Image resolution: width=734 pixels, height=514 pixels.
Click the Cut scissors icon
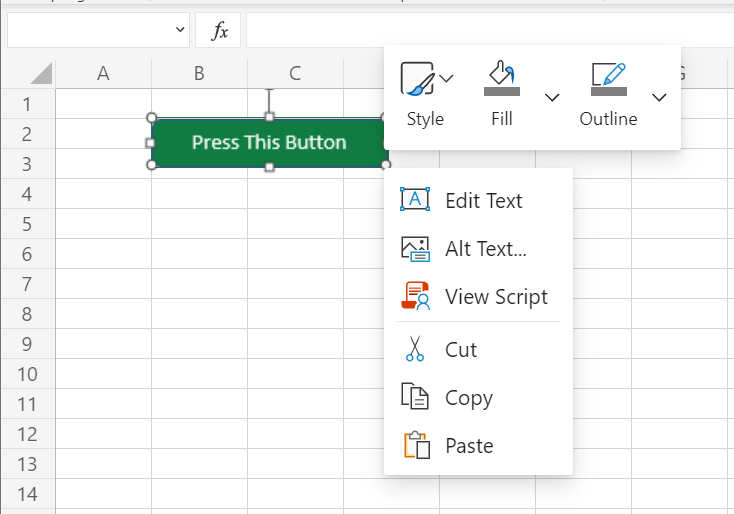415,349
